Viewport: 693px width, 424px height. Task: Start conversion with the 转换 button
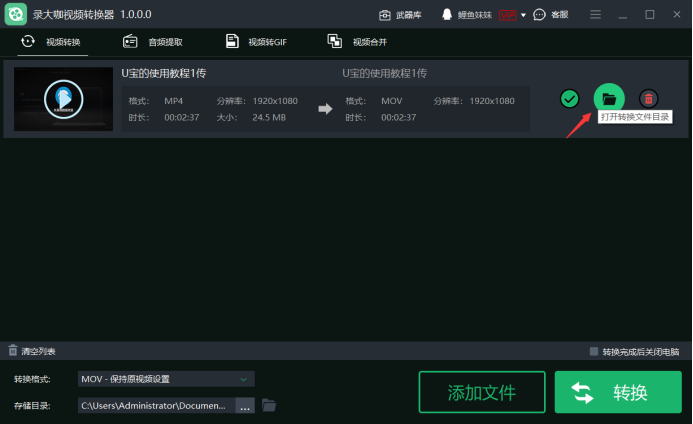click(618, 392)
